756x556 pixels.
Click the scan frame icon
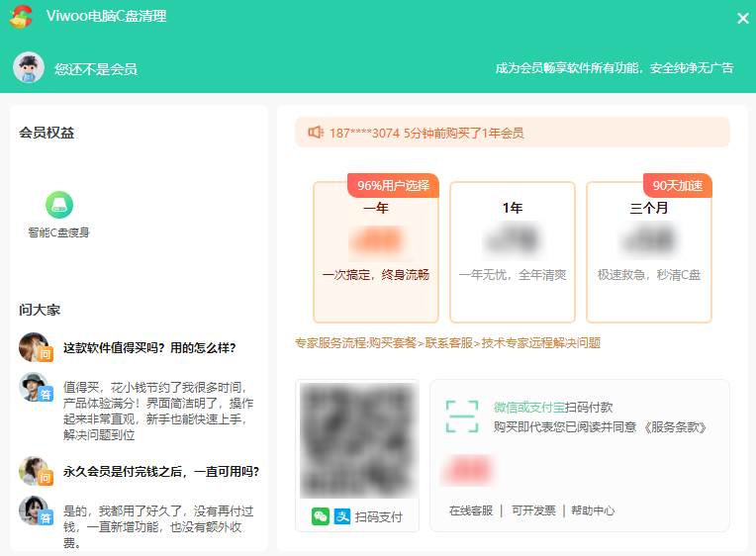tap(462, 417)
